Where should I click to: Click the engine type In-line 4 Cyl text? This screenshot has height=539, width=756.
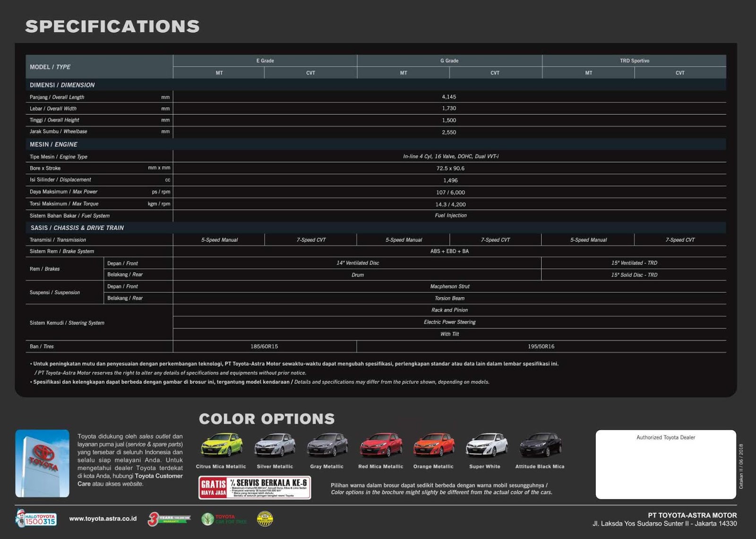click(451, 156)
